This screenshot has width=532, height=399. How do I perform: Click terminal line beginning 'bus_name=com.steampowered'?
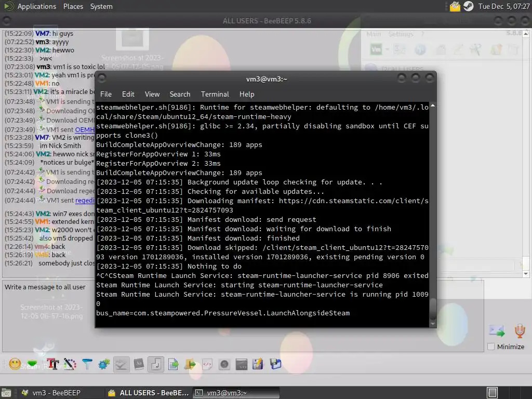click(x=223, y=313)
